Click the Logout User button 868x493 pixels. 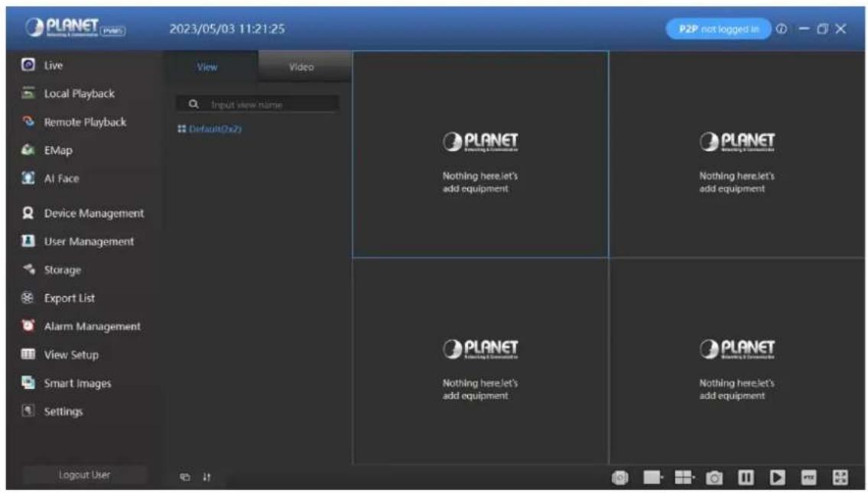(85, 475)
